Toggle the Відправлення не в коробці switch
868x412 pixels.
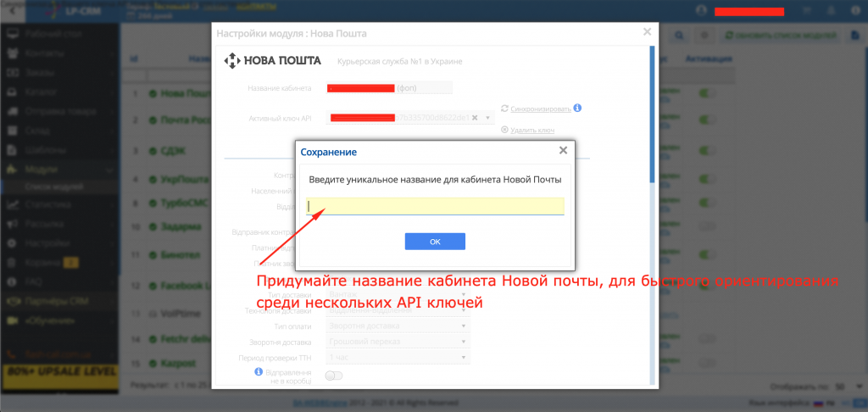coord(334,376)
